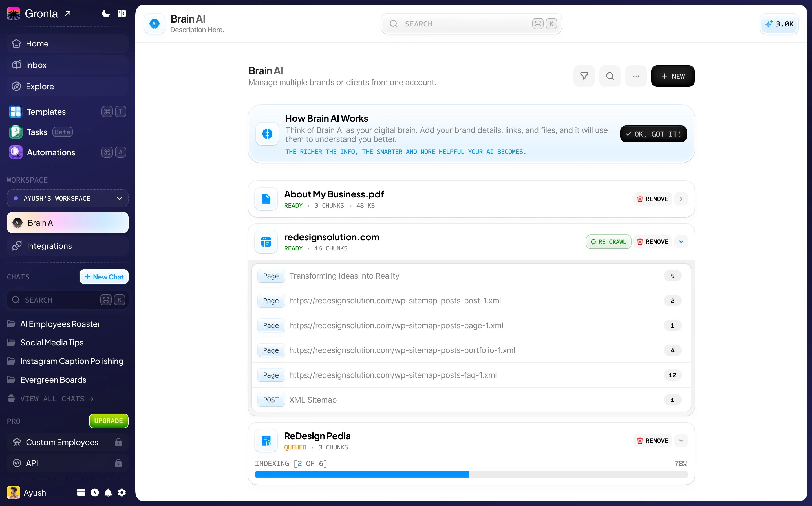Click the chats SEARCH field in sidebar
This screenshot has height=506, width=812.
point(67,300)
